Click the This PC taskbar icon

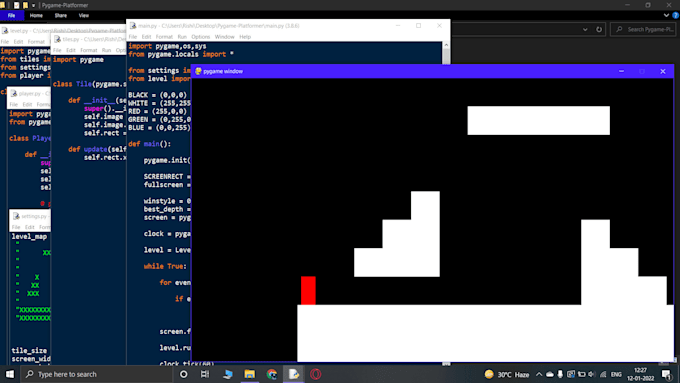[x=228, y=374]
